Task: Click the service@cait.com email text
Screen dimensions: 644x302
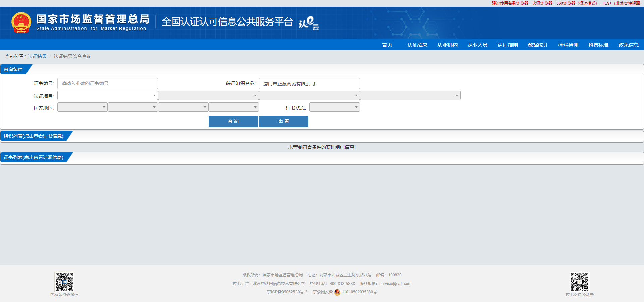Action: click(x=395, y=284)
